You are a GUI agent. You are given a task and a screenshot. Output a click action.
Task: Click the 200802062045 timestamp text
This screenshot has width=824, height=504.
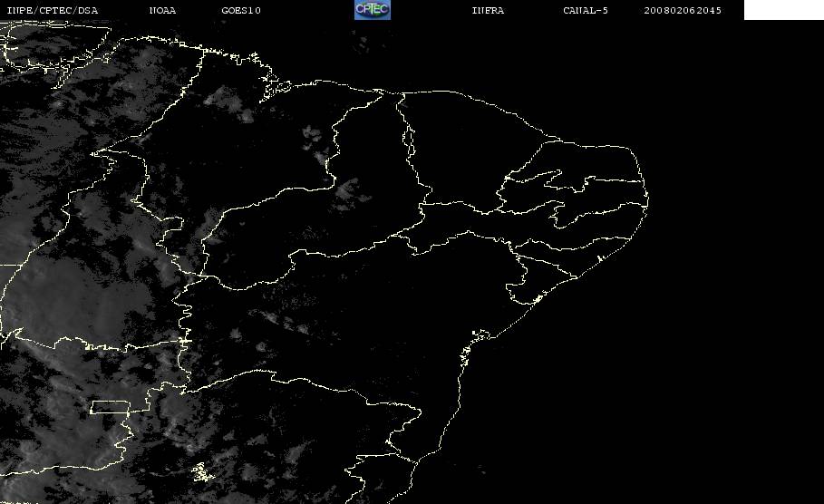(x=683, y=11)
